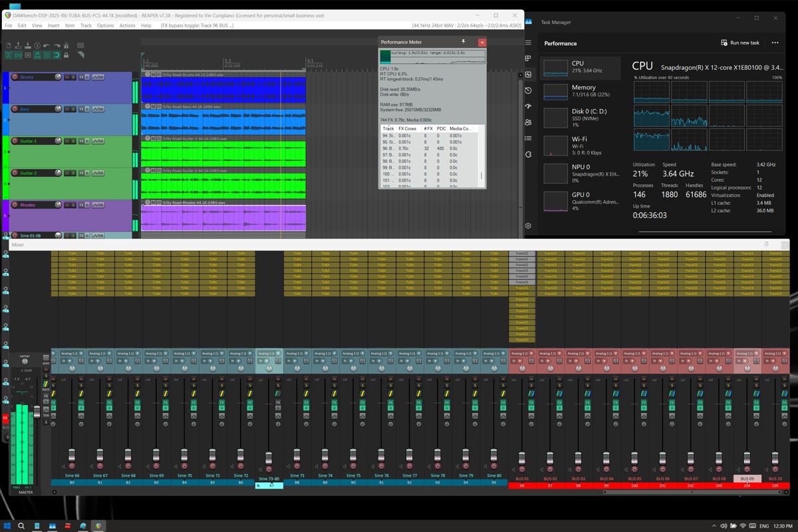The height and width of the screenshot is (532, 798).
Task: Open the Options menu in REAPER
Action: pyautogui.click(x=105, y=25)
